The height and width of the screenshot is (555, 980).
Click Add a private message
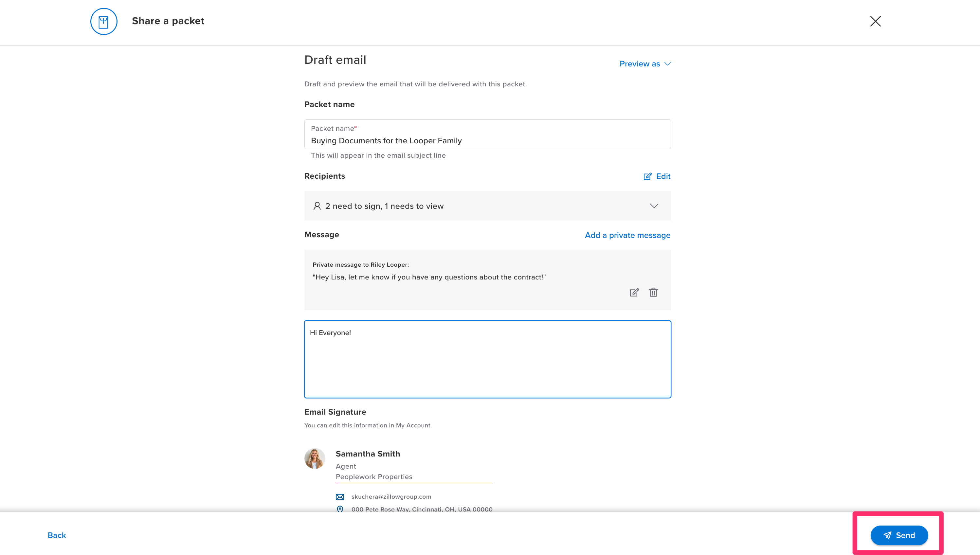pos(627,235)
